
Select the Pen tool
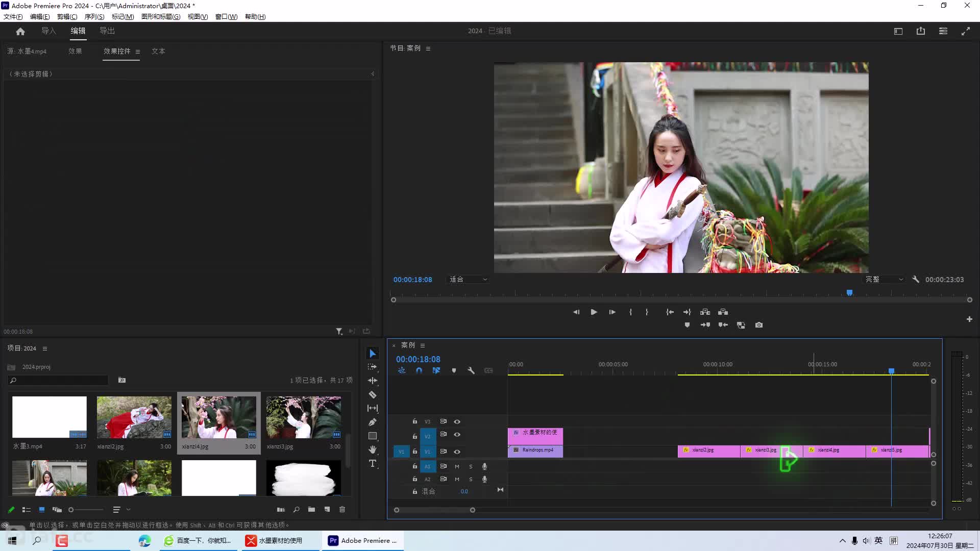pos(373,422)
